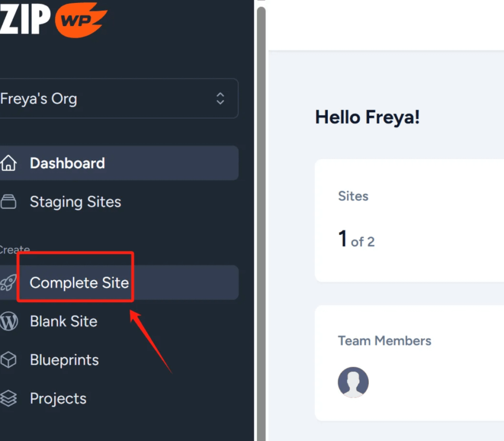The width and height of the screenshot is (504, 441).
Task: Click the Blueprints cube icon
Action: 8,360
